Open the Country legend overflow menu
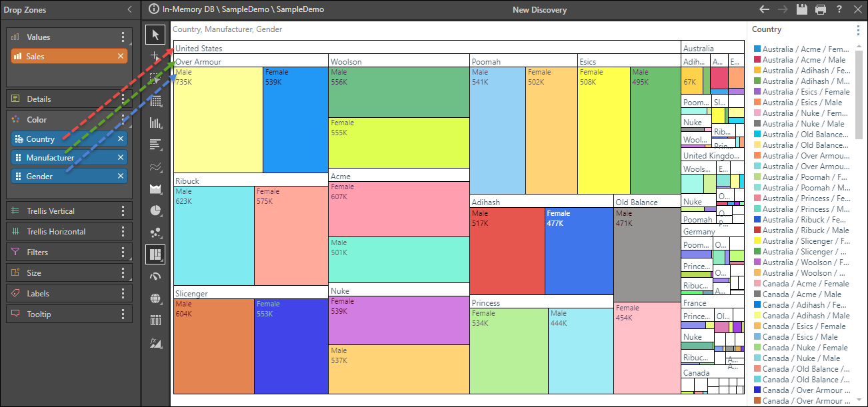This screenshot has height=407, width=868. coord(858,30)
